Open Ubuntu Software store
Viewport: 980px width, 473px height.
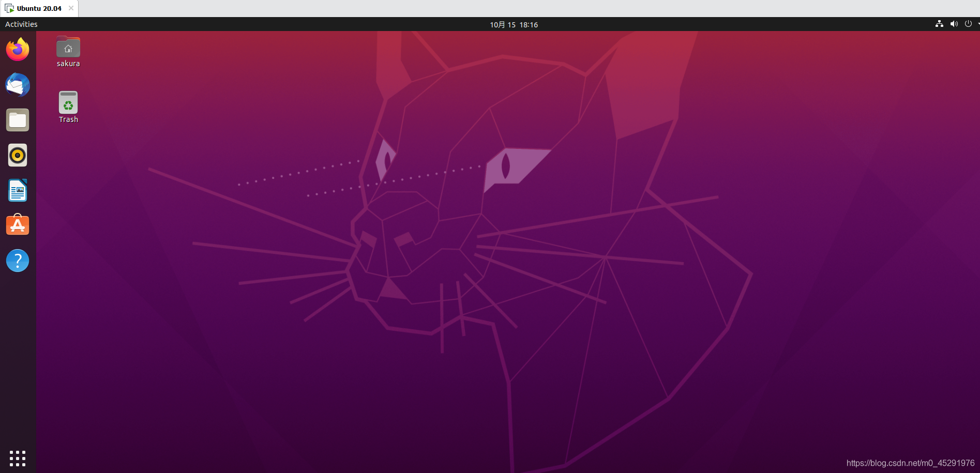pyautogui.click(x=18, y=225)
